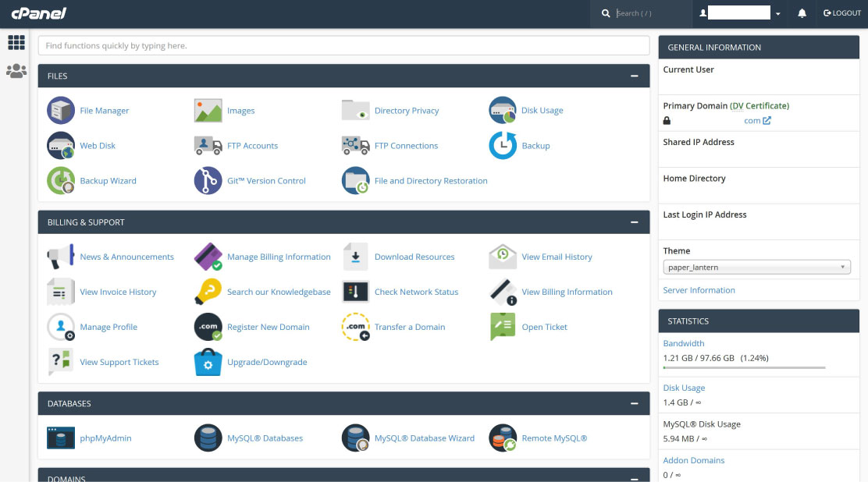
Task: Click the Bandwidth statistics link
Action: [684, 343]
